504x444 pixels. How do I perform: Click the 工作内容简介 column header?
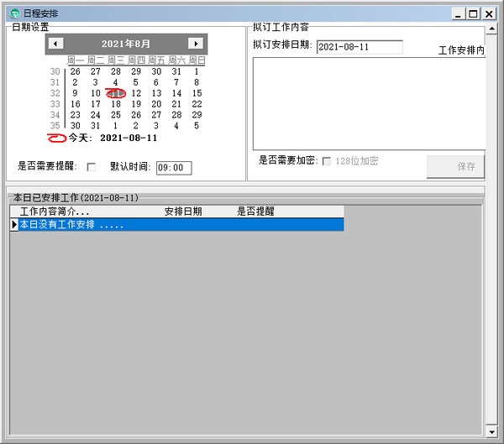tap(55, 212)
